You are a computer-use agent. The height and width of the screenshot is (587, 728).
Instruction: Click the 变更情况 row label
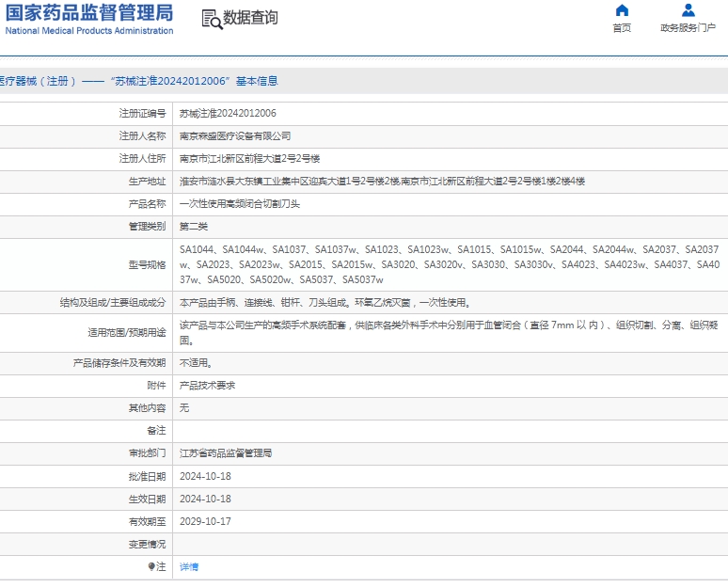tap(147, 545)
